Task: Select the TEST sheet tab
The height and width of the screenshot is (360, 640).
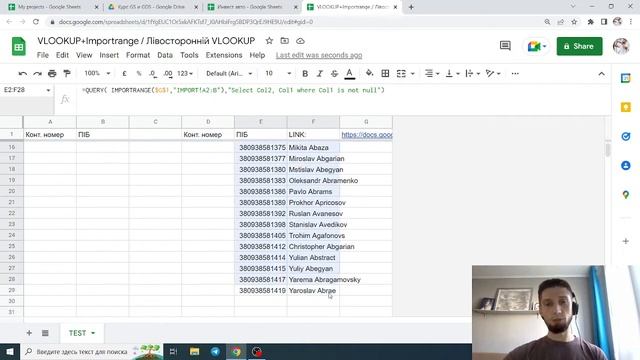Action: pos(82,333)
